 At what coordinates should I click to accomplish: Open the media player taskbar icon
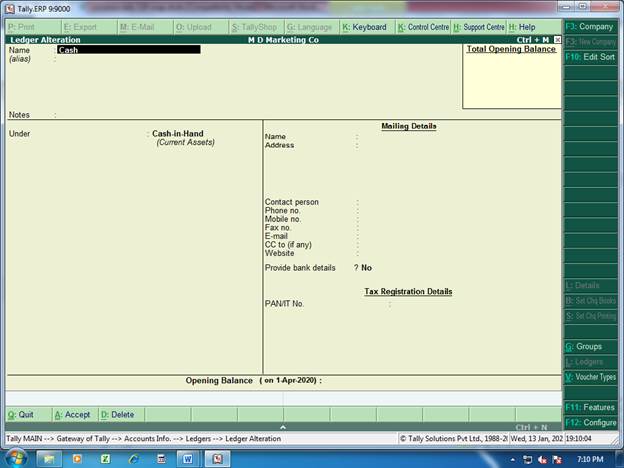click(77, 458)
